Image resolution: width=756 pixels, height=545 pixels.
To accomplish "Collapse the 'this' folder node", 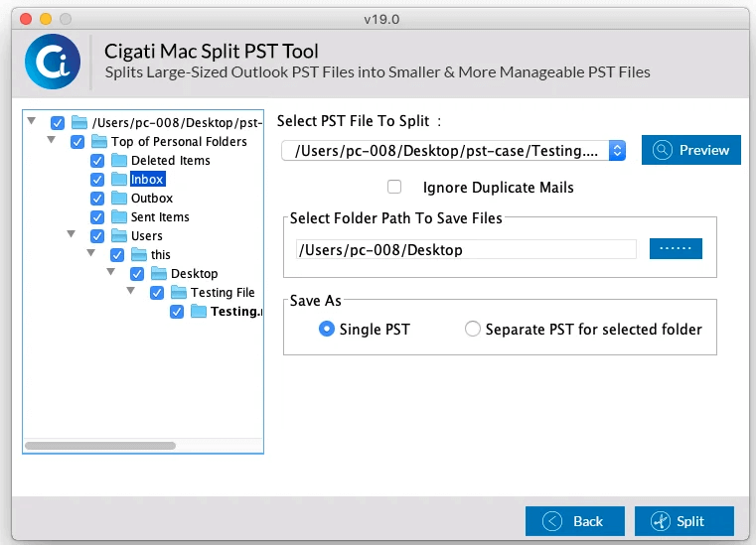I will pos(90,252).
